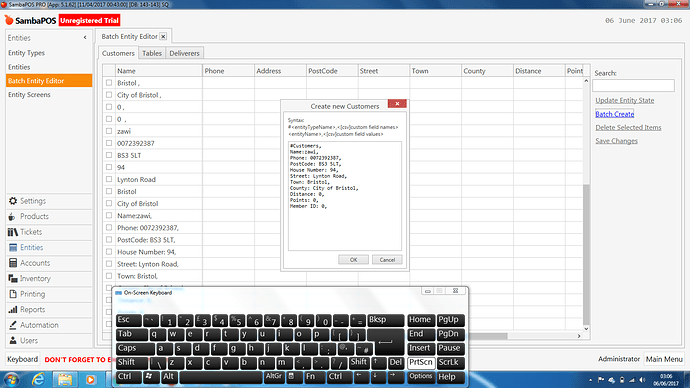Click the Main Menu button
The width and height of the screenshot is (690, 388).
tap(664, 359)
